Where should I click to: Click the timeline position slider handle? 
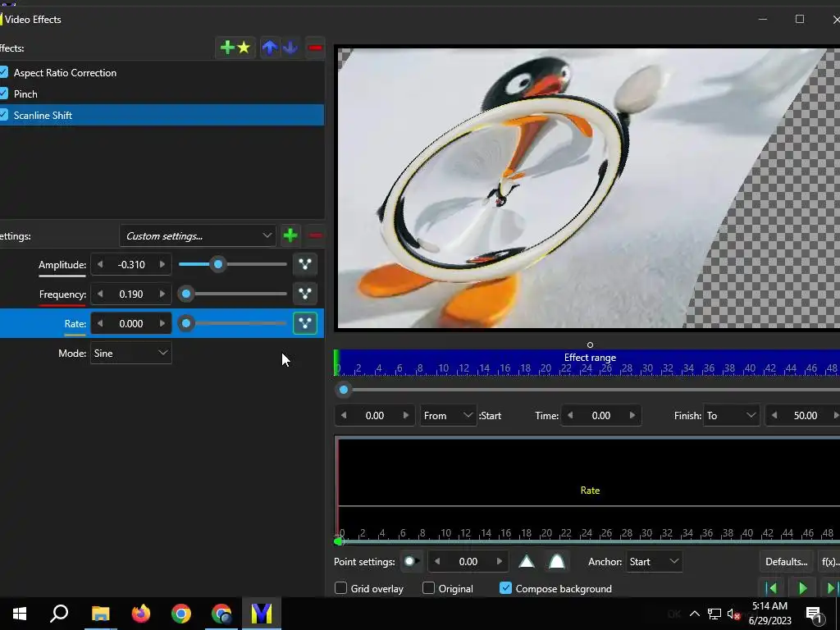(x=344, y=390)
